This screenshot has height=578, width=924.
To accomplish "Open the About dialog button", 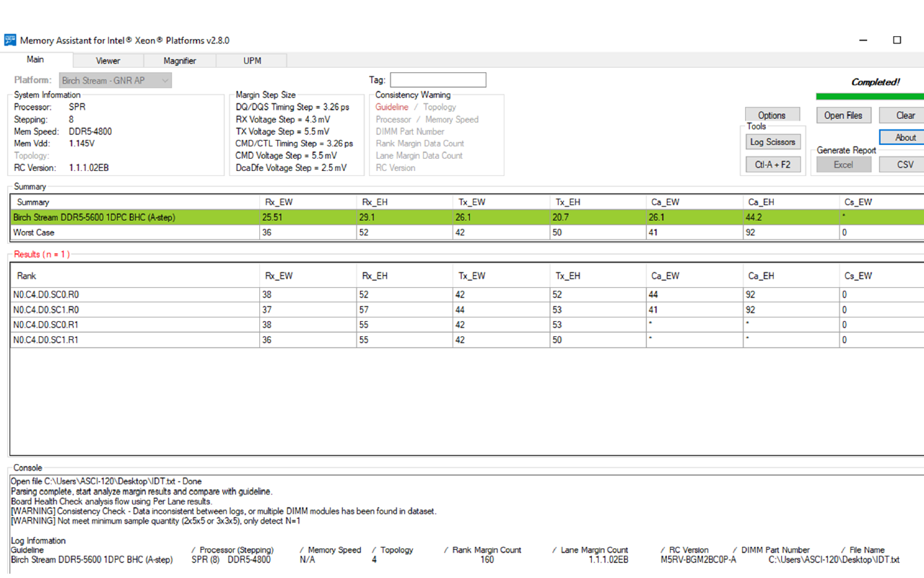I will (x=902, y=137).
